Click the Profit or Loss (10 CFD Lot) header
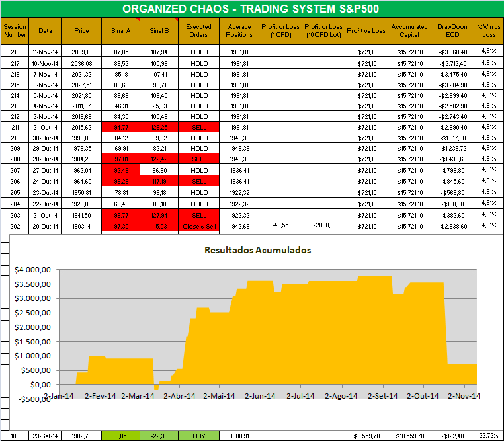The image size is (504, 441). tap(323, 31)
